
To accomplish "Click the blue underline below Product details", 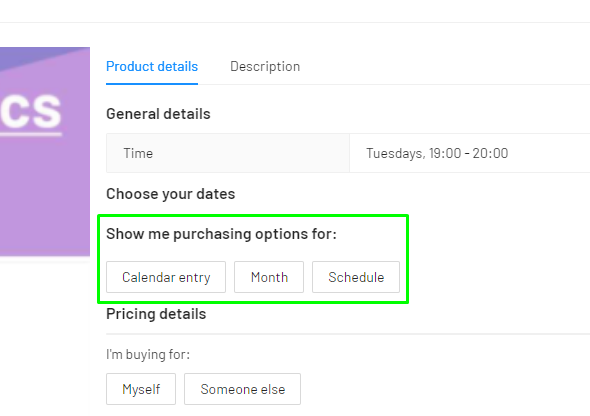I will pyautogui.click(x=152, y=84).
